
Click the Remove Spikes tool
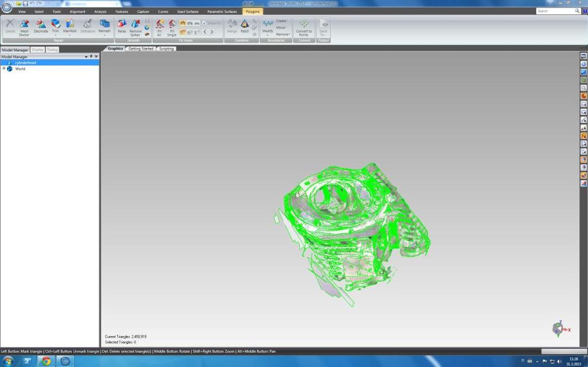point(135,28)
